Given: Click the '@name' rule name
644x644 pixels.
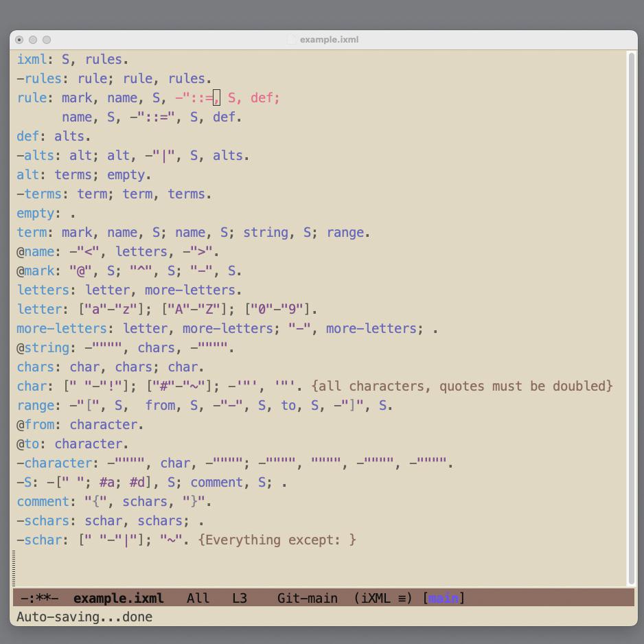Looking at the screenshot, I should point(35,251).
